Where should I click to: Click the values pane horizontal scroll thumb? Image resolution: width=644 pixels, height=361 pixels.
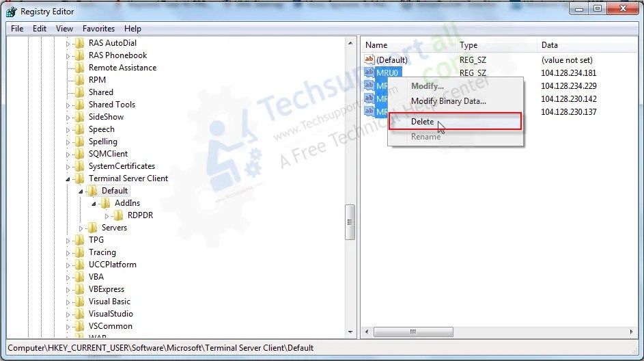[413, 332]
